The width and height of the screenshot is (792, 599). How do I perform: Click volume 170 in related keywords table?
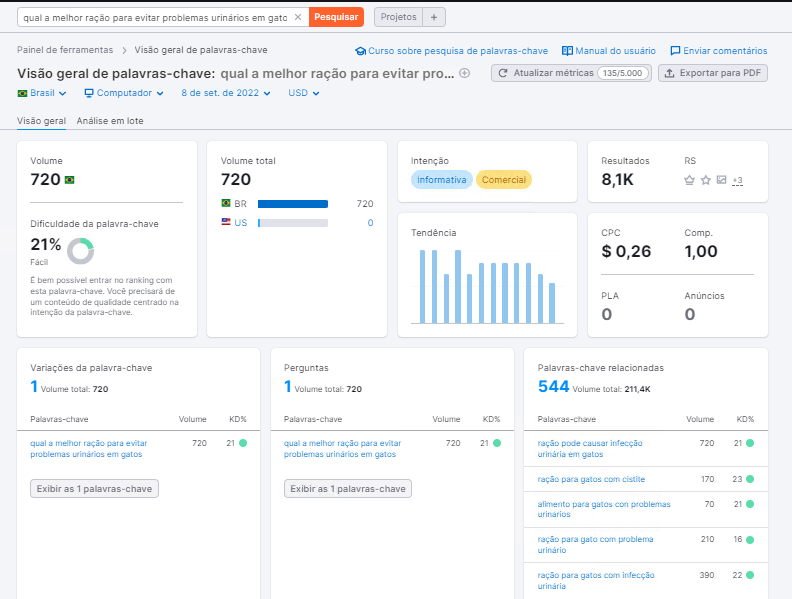[707, 479]
